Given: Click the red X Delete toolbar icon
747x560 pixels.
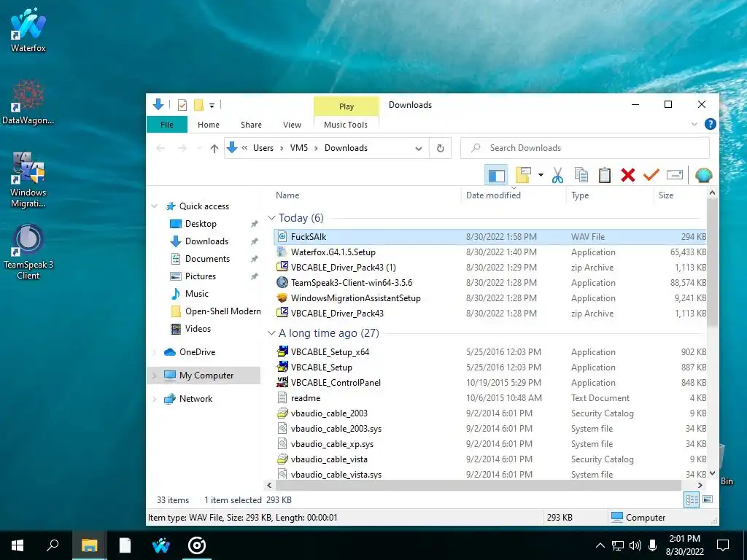Looking at the screenshot, I should [x=628, y=175].
